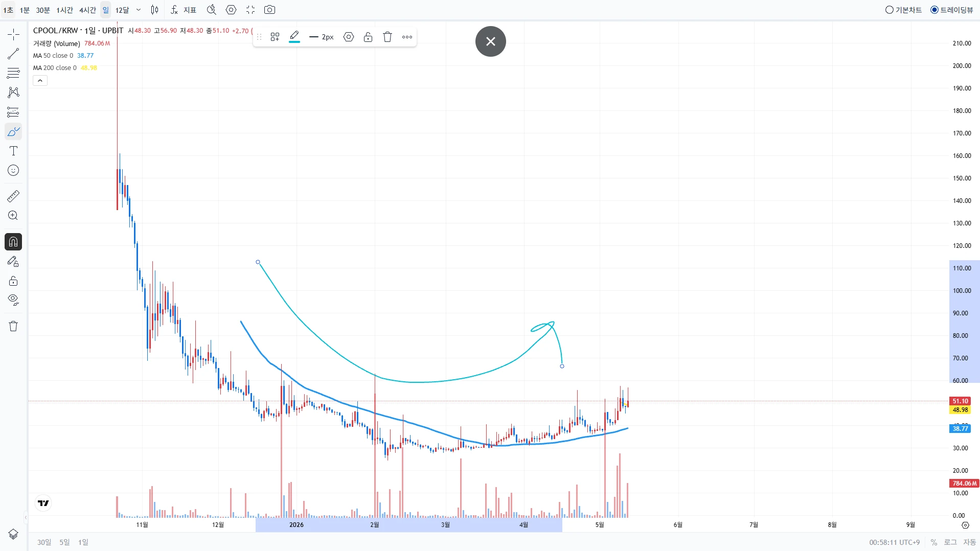
Task: Select the crosshair cursor tool
Action: [x=13, y=34]
